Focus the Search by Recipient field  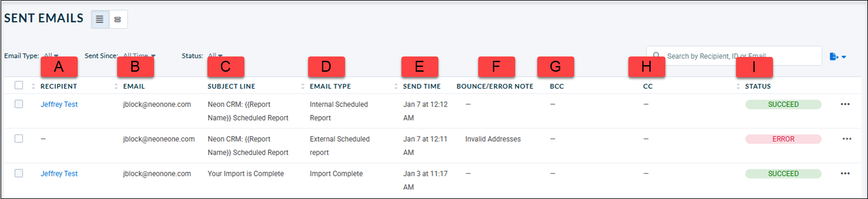(x=734, y=56)
